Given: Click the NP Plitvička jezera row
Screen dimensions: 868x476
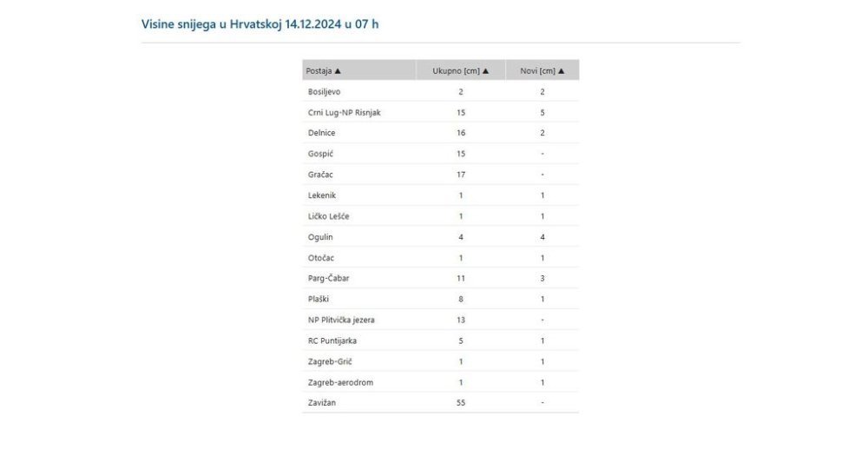Looking at the screenshot, I should pos(441,320).
